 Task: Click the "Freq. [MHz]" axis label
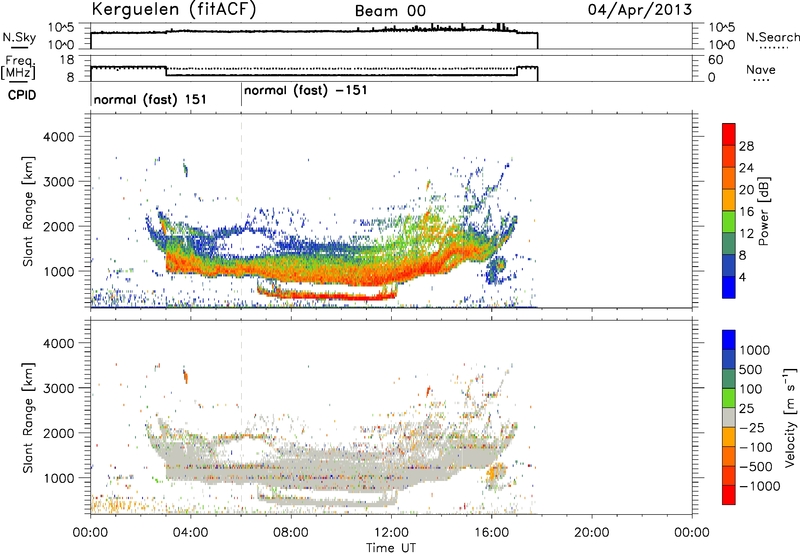[x=18, y=67]
